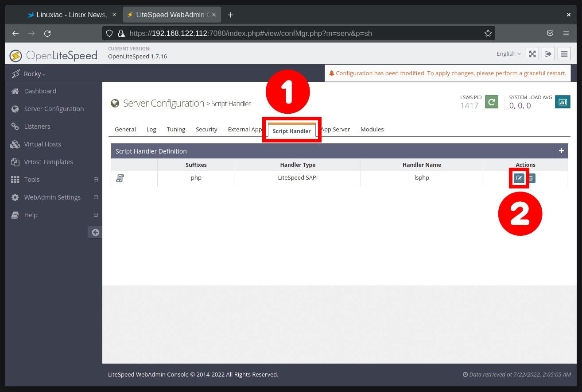Switch to the Modules tab

click(372, 129)
